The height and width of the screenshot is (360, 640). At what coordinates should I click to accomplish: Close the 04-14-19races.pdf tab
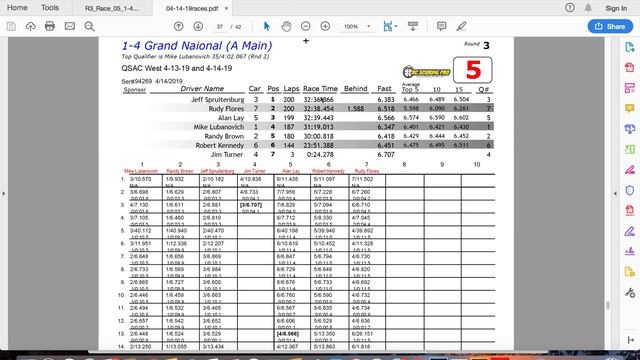(x=227, y=8)
